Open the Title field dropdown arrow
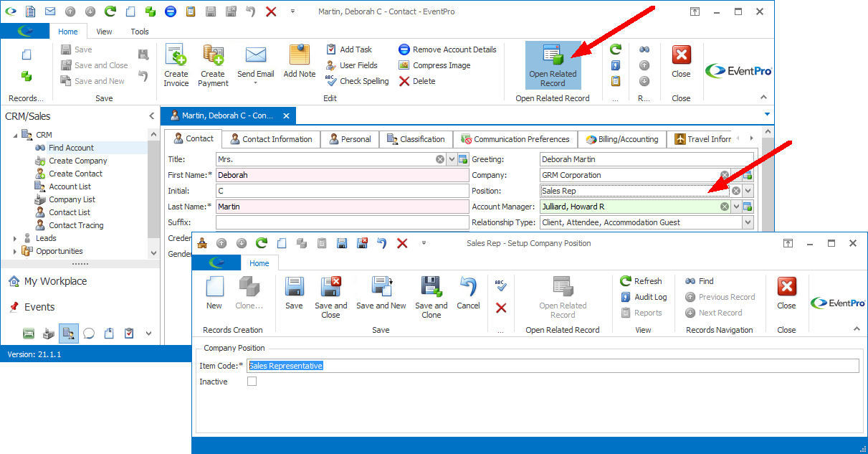This screenshot has height=454, width=868. (x=452, y=159)
